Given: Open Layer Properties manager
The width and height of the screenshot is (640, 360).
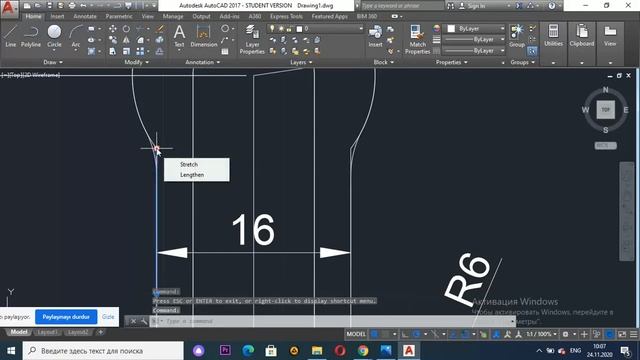Looking at the screenshot, I should [x=252, y=39].
